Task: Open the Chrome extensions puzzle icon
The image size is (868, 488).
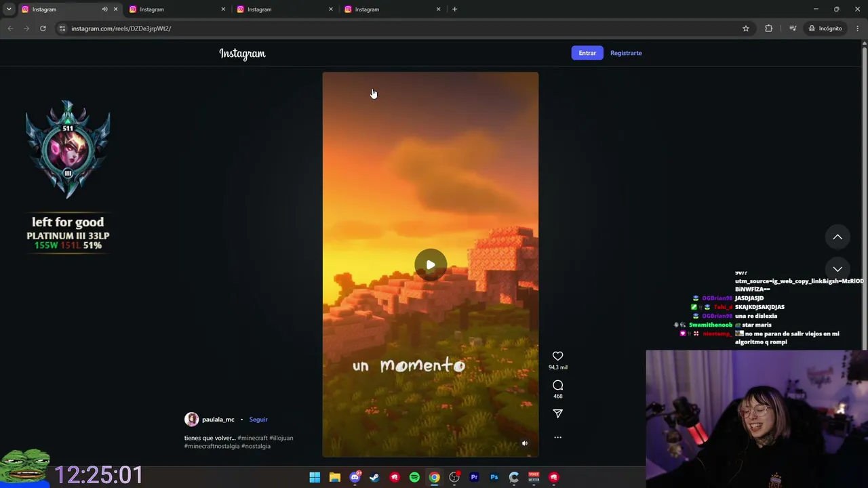Action: 768,28
